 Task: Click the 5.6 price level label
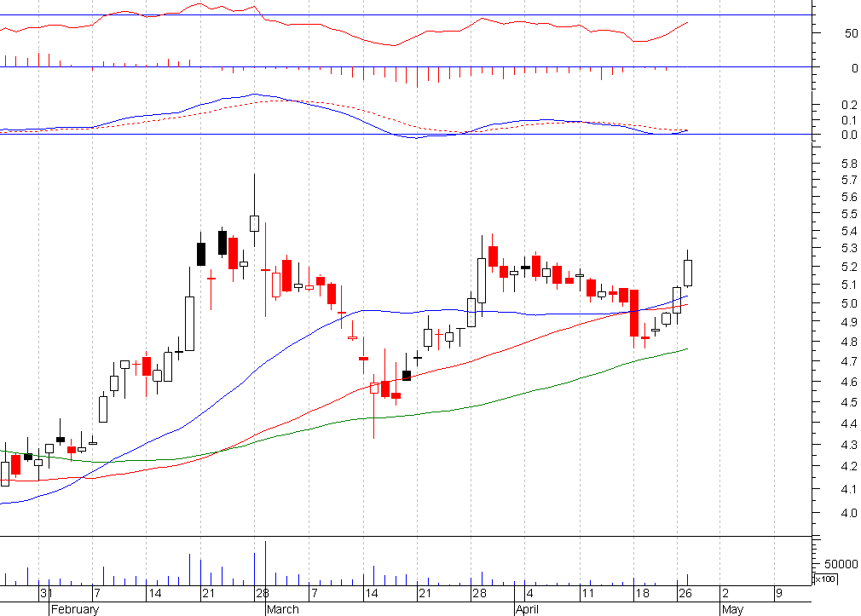(849, 197)
